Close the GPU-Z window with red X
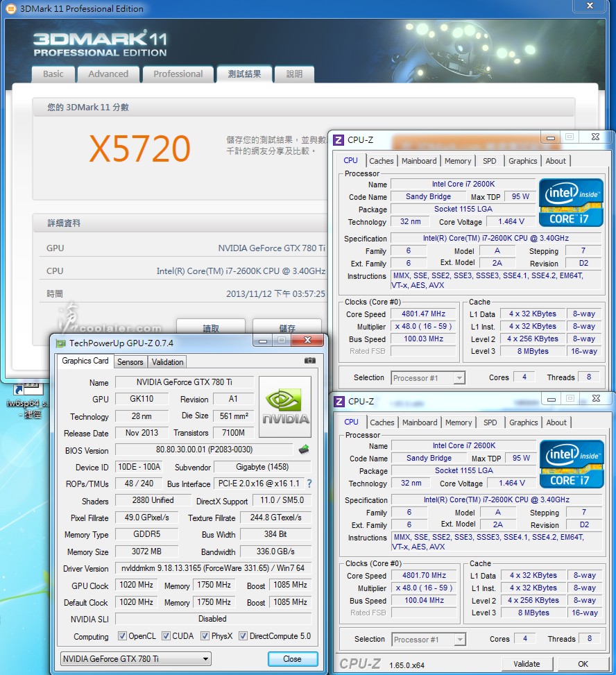Image resolution: width=616 pixels, height=675 pixels. 307,340
